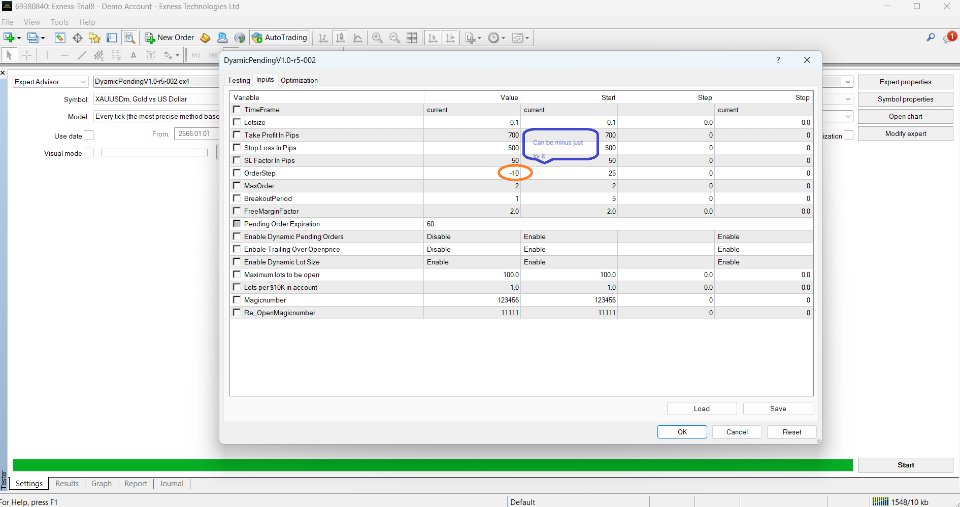Image resolution: width=960 pixels, height=507 pixels.
Task: Click the green testing progress bar
Action: click(x=432, y=465)
